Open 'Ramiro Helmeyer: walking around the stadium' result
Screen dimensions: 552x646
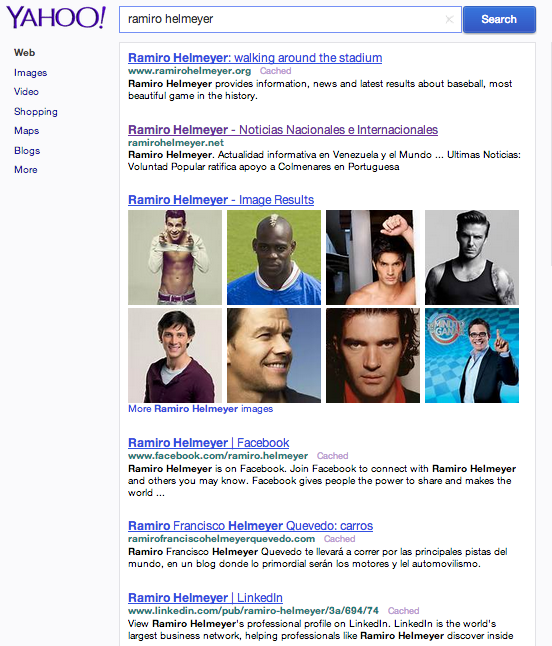255,58
